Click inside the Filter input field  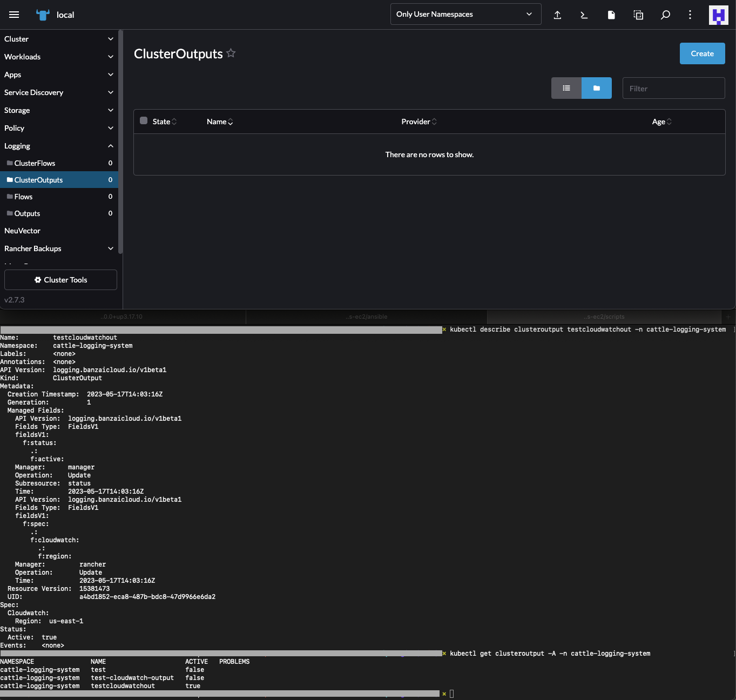(673, 87)
